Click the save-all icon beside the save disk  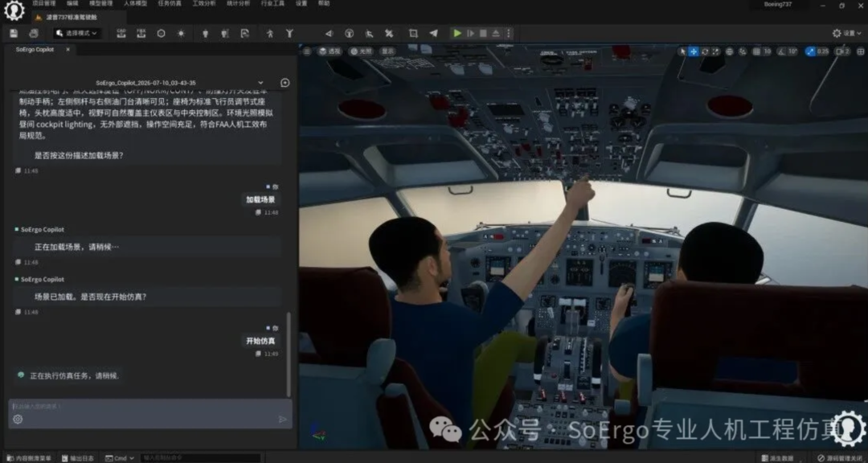(34, 33)
